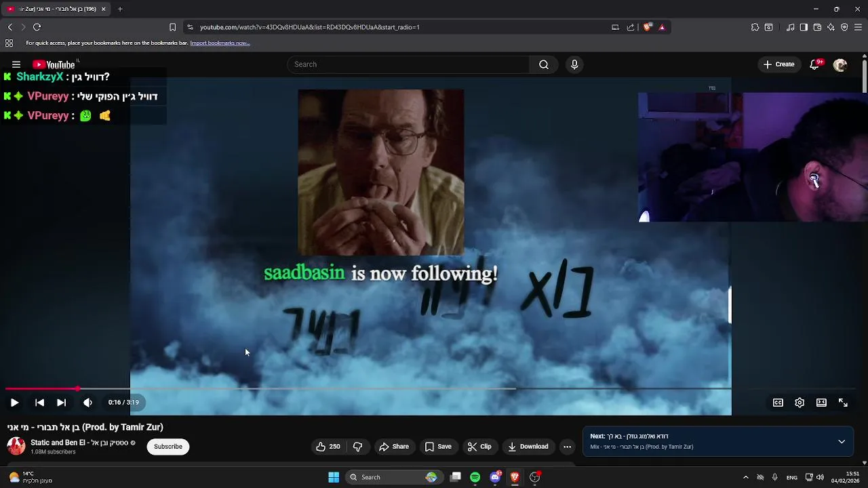Skip to the next video
868x488 pixels.
(61, 403)
